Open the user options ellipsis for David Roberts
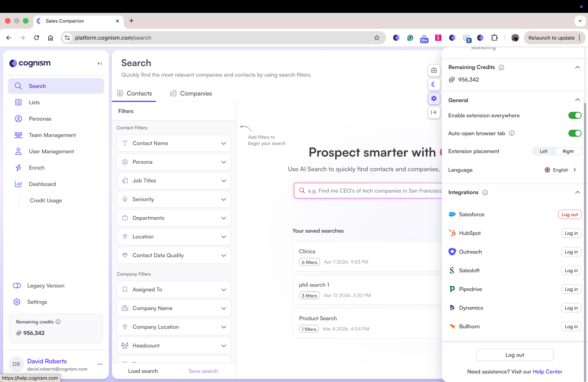 100,364
